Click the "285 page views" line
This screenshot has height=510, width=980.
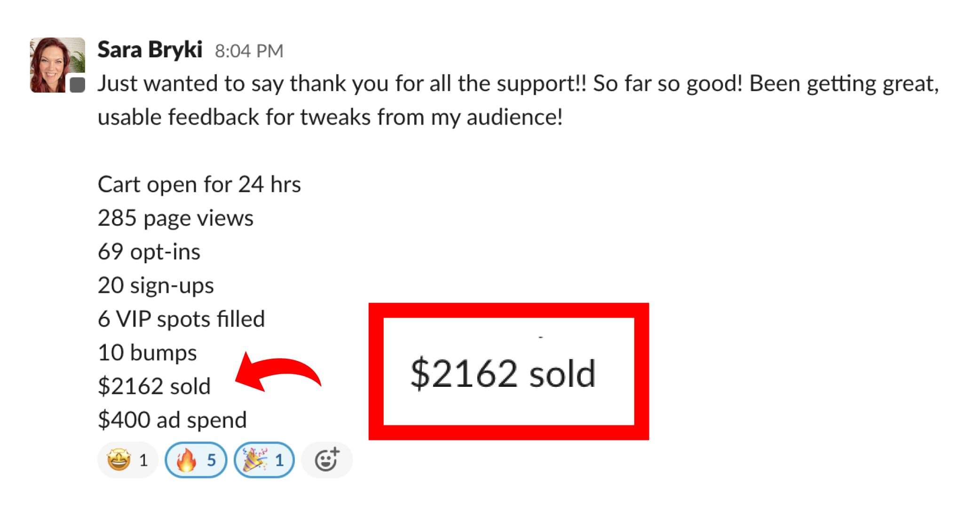click(x=175, y=218)
